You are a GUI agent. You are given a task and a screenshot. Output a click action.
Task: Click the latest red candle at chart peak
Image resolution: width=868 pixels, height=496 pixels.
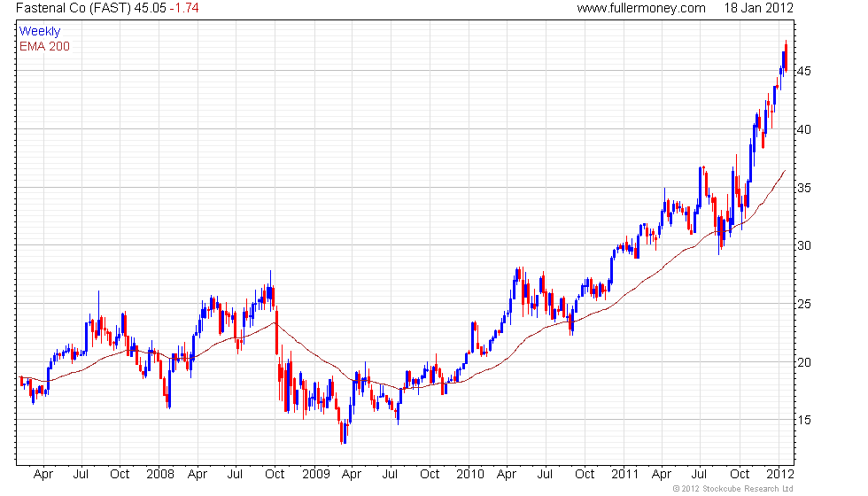[x=787, y=56]
